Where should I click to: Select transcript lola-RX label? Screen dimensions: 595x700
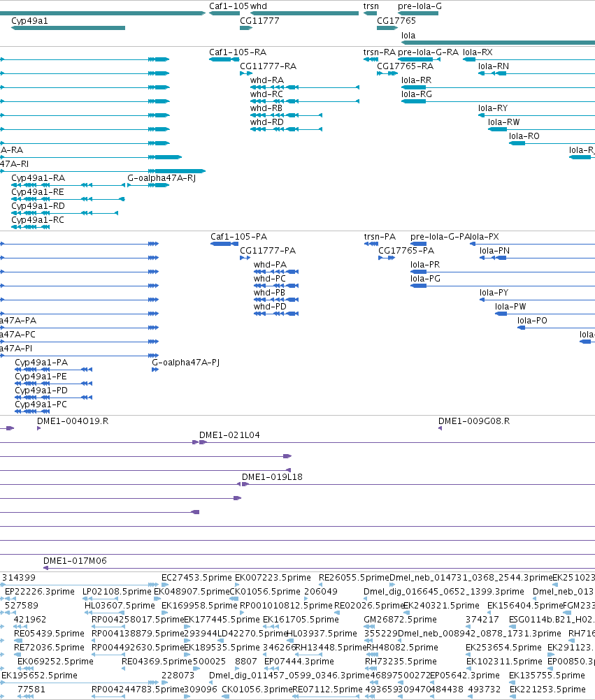(x=478, y=52)
